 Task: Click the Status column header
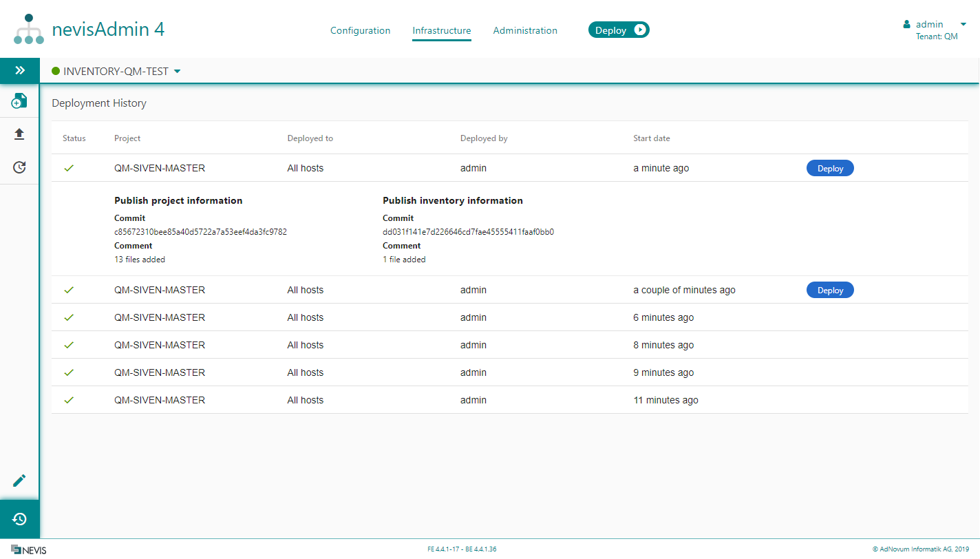(74, 138)
